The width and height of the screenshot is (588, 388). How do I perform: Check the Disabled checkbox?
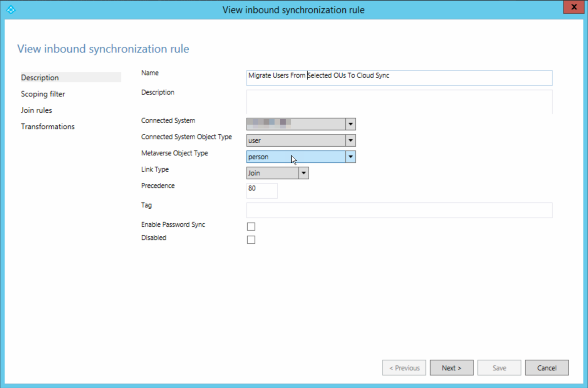tap(251, 239)
